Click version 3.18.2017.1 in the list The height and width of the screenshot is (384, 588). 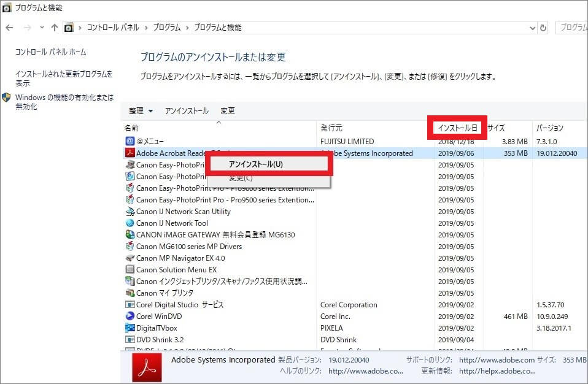tap(554, 328)
